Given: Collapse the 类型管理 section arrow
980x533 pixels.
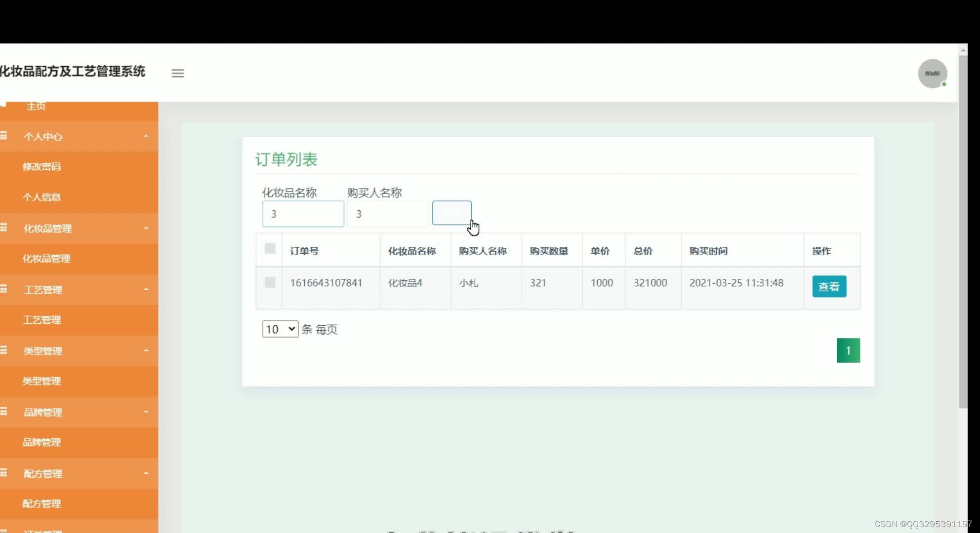Looking at the screenshot, I should click(146, 350).
